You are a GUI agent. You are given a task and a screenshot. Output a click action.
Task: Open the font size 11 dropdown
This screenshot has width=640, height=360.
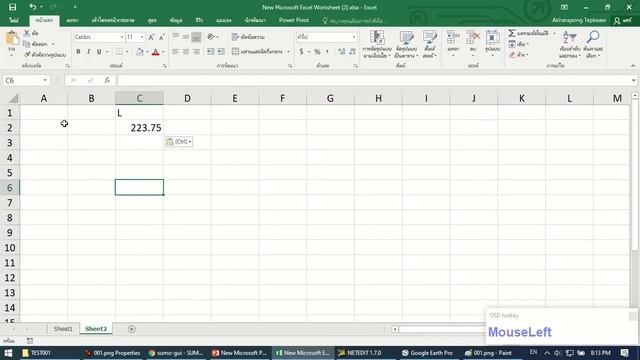click(x=142, y=37)
